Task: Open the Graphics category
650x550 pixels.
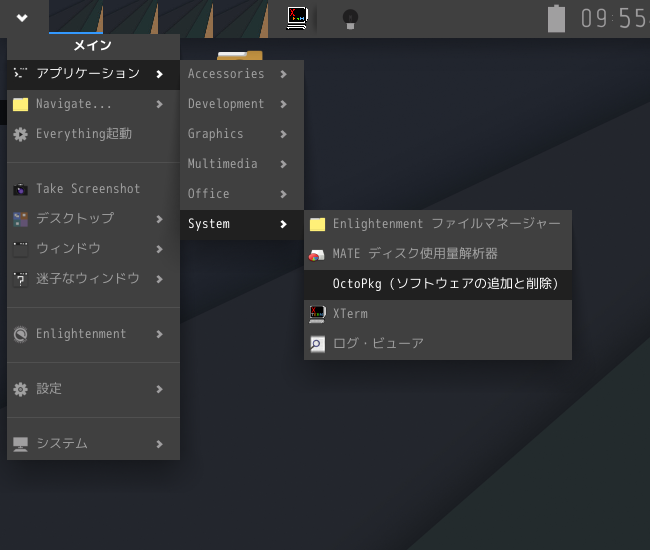Action: 242,134
